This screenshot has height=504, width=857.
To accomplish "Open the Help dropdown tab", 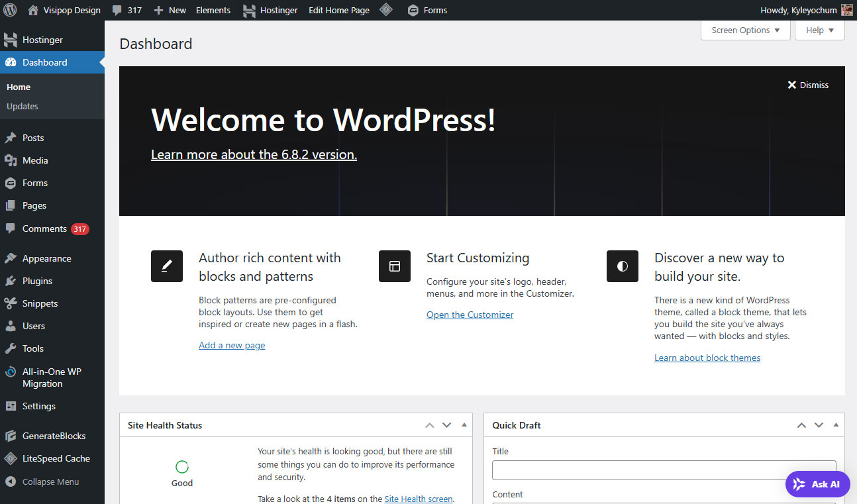I will click(819, 30).
